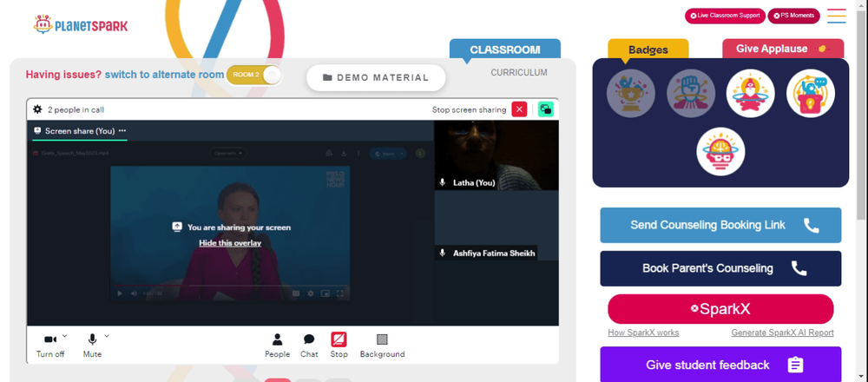
Task: Open the Badges tab
Action: click(x=648, y=49)
